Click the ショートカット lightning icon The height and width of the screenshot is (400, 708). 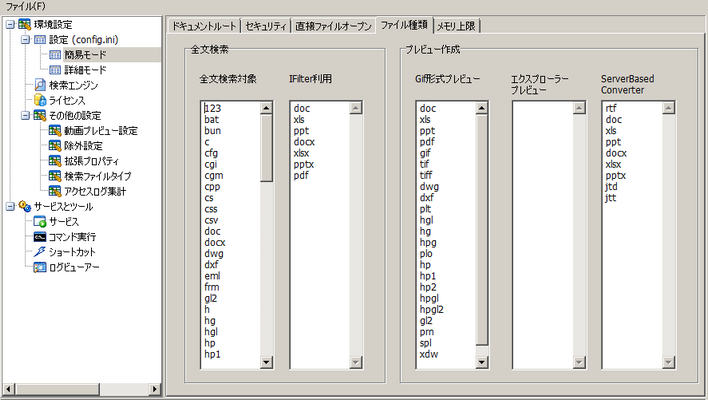click(40, 252)
